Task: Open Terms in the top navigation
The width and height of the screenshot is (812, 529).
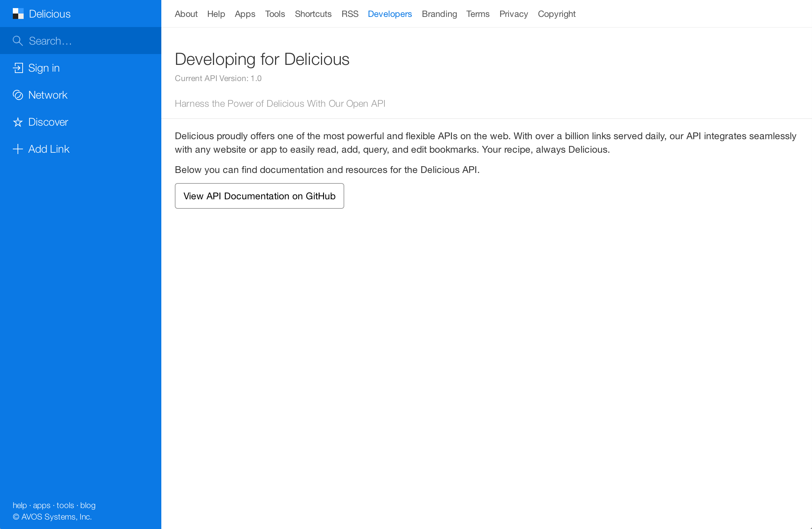Action: [x=478, y=14]
